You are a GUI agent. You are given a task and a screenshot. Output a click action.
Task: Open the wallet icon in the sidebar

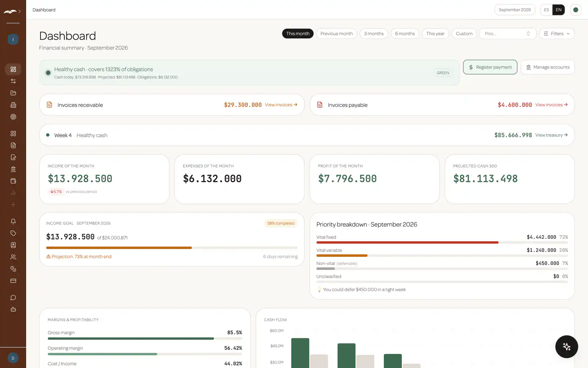[13, 181]
